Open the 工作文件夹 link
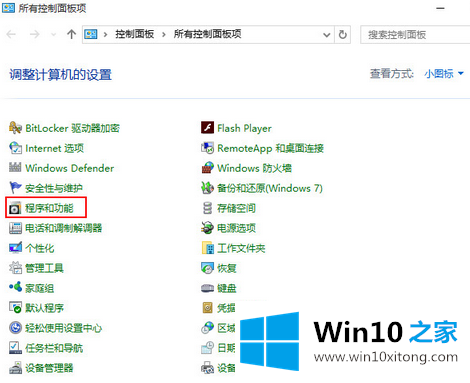Screen dimensions: 470x383 pos(241,248)
